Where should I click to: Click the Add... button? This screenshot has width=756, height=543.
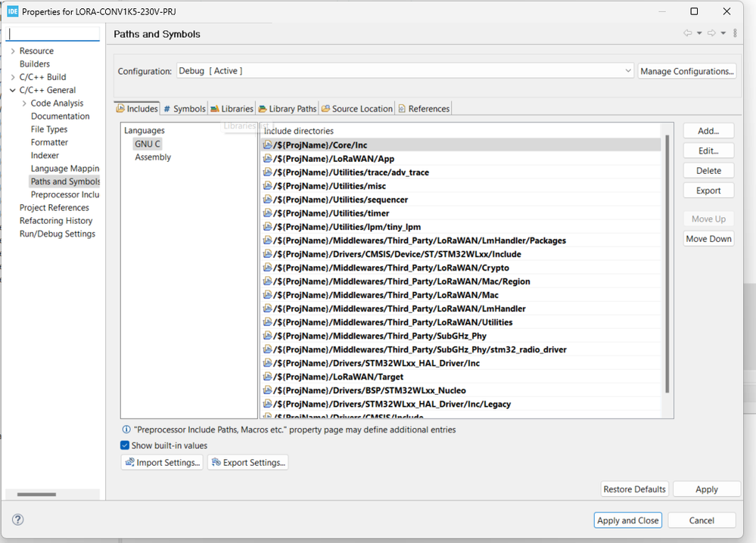click(x=708, y=131)
